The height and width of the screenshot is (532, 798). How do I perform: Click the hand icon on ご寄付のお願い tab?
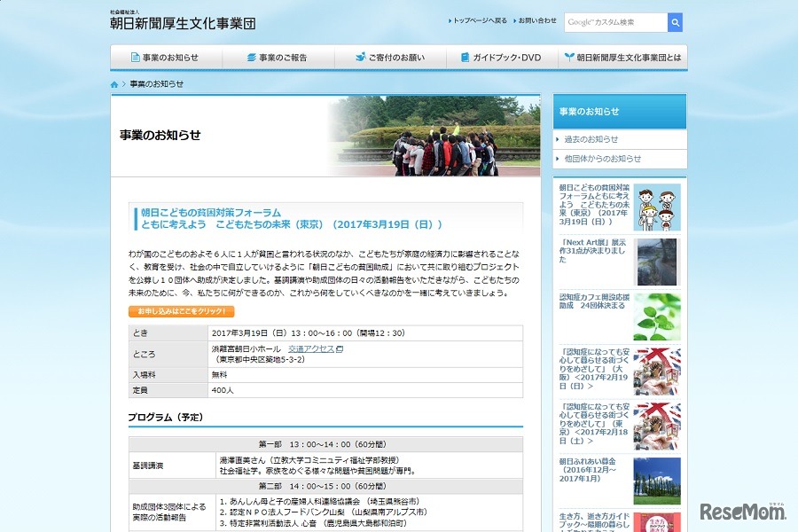point(360,57)
